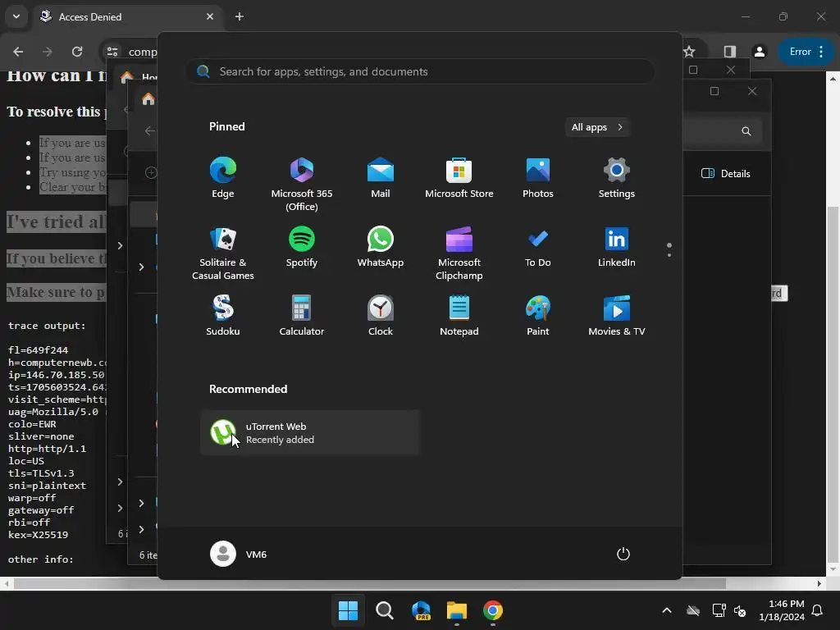Bookmark this page with the star
This screenshot has height=630, width=840.
tap(689, 52)
